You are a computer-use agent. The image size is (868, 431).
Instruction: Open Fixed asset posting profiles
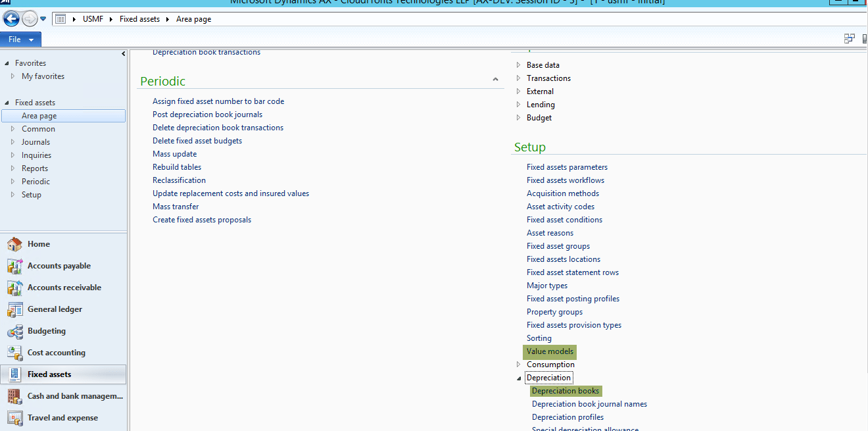[x=573, y=299]
